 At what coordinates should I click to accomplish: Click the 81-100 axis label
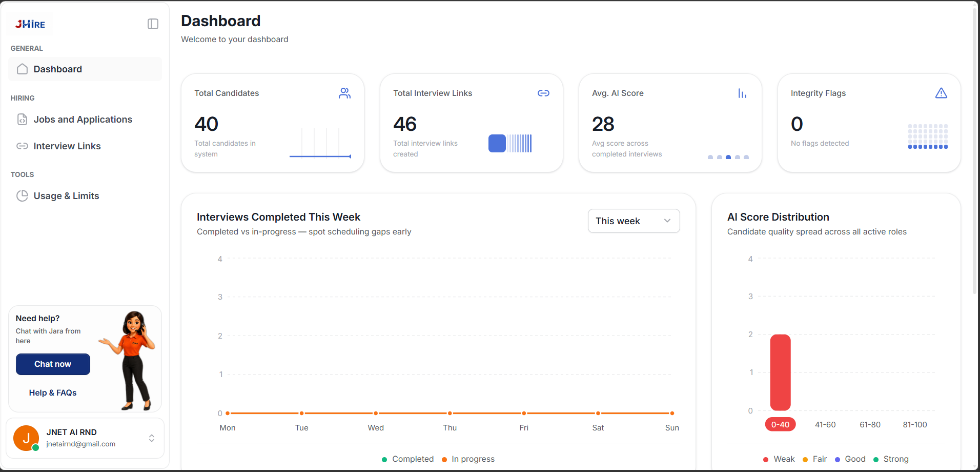[x=915, y=425]
